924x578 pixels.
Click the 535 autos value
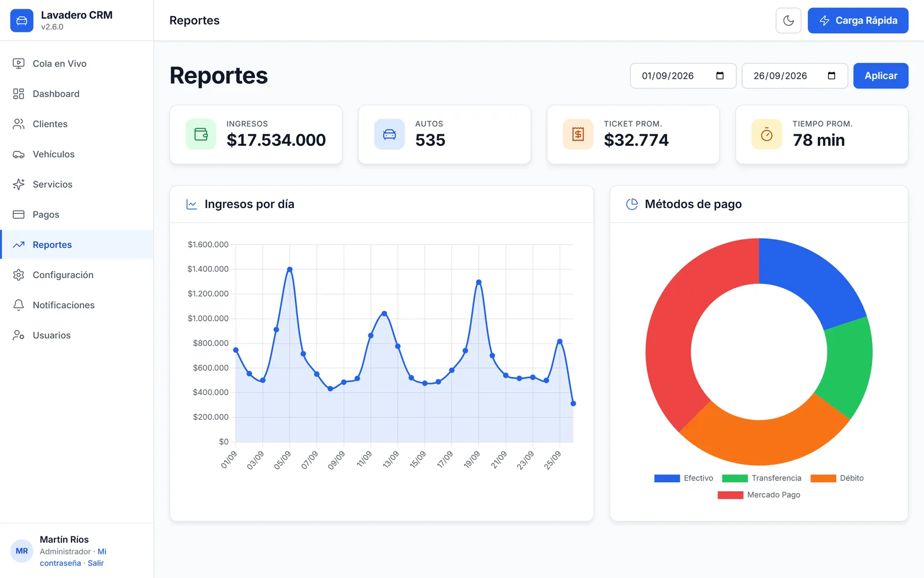point(430,140)
